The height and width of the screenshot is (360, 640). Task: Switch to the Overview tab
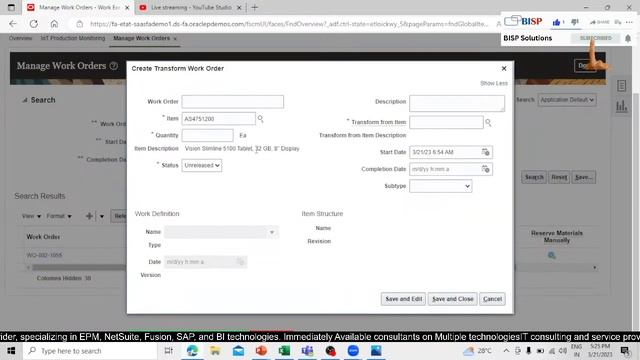click(20, 38)
